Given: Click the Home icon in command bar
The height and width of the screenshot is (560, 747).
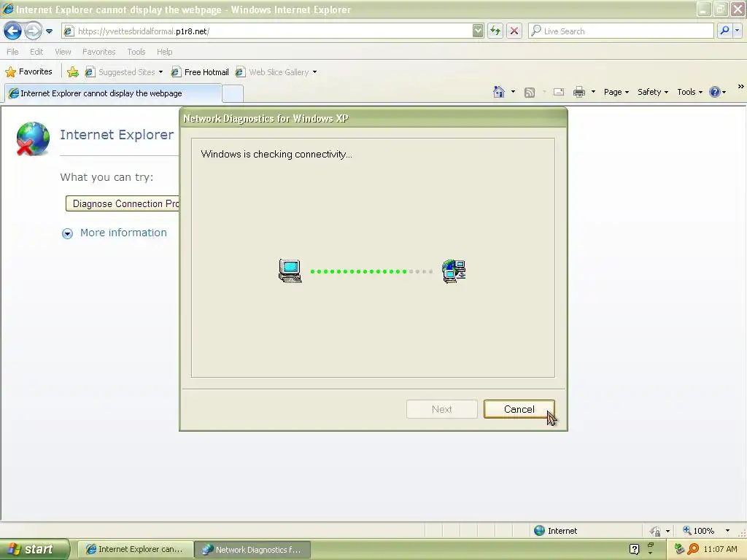Looking at the screenshot, I should (499, 92).
